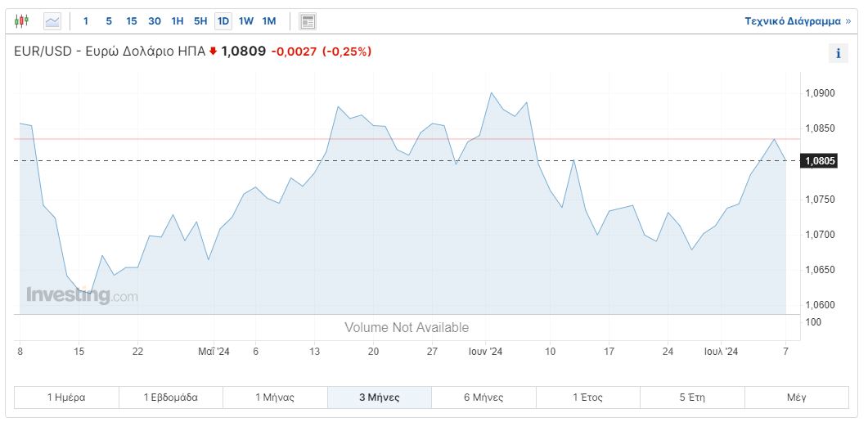The width and height of the screenshot is (868, 431).
Task: Show maximum range with Μέγ
Action: point(796,397)
